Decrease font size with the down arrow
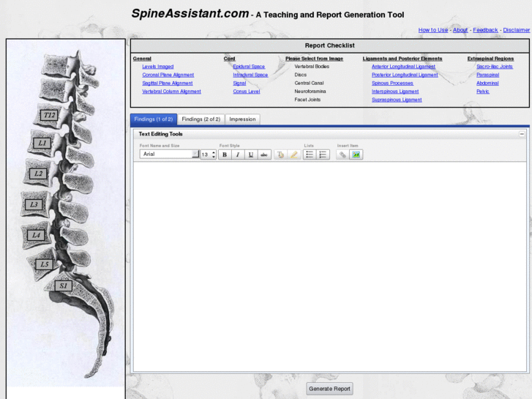This screenshot has width=532, height=399. 214,157
